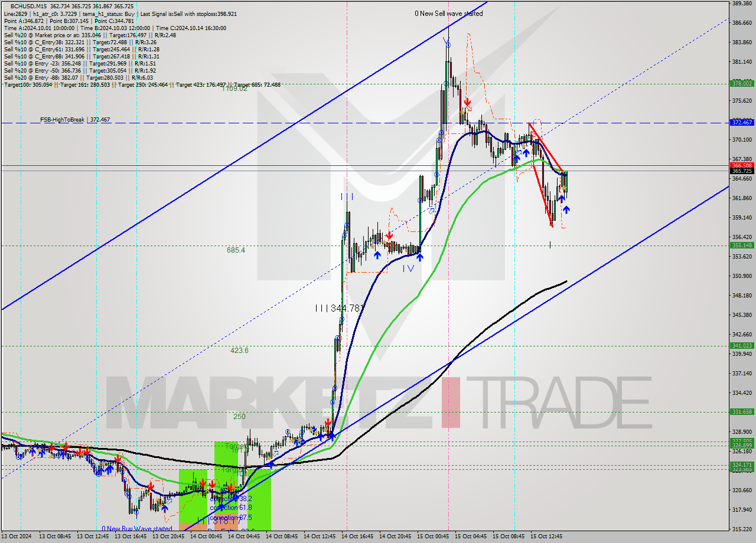Viewport: 756px width, 543px height.
Task: Click the '14 Oct 12:45' time axis label
Action: click(x=320, y=537)
